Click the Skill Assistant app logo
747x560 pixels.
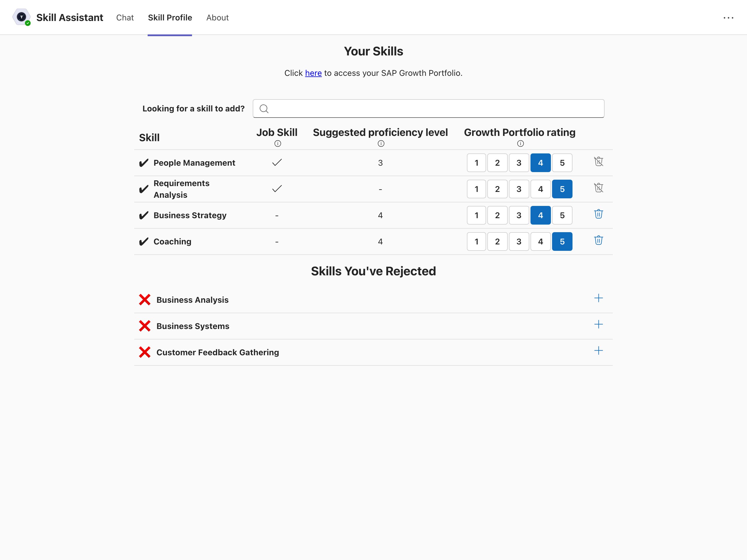(x=22, y=17)
